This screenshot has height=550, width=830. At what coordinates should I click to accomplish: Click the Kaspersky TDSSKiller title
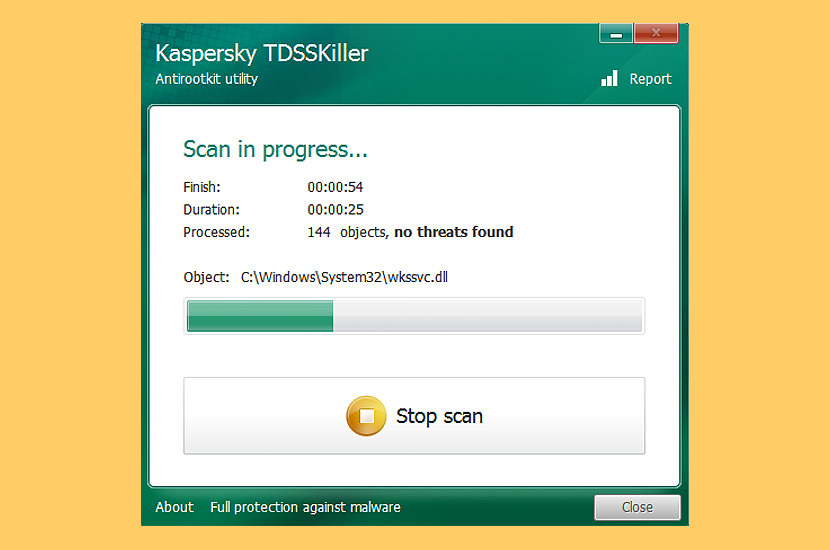click(x=261, y=53)
